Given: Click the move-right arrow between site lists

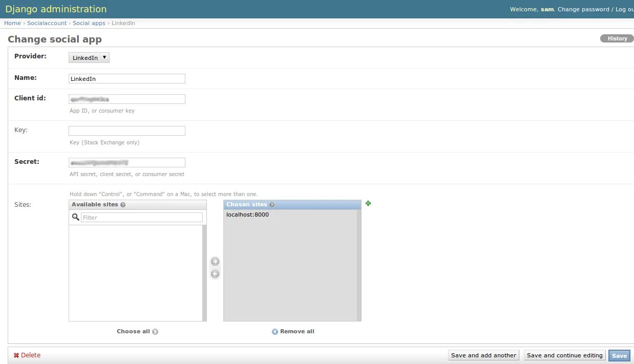Looking at the screenshot, I should [215, 262].
